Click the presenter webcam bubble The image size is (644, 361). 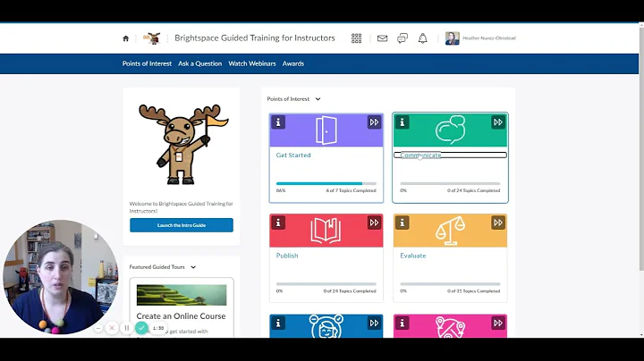61,277
